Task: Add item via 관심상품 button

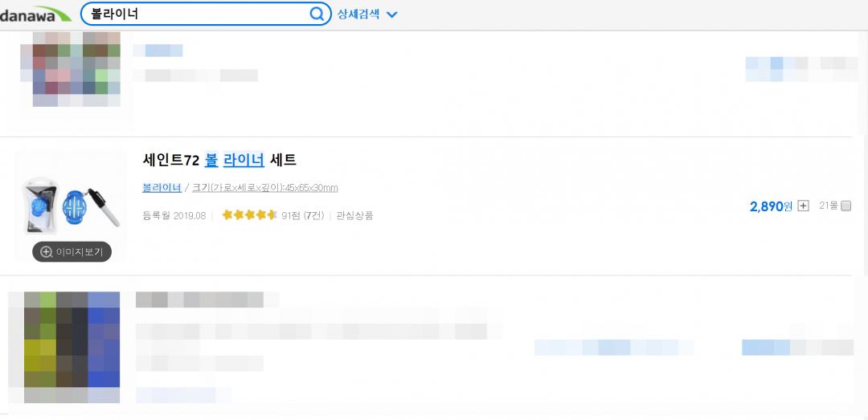Action: click(x=354, y=215)
